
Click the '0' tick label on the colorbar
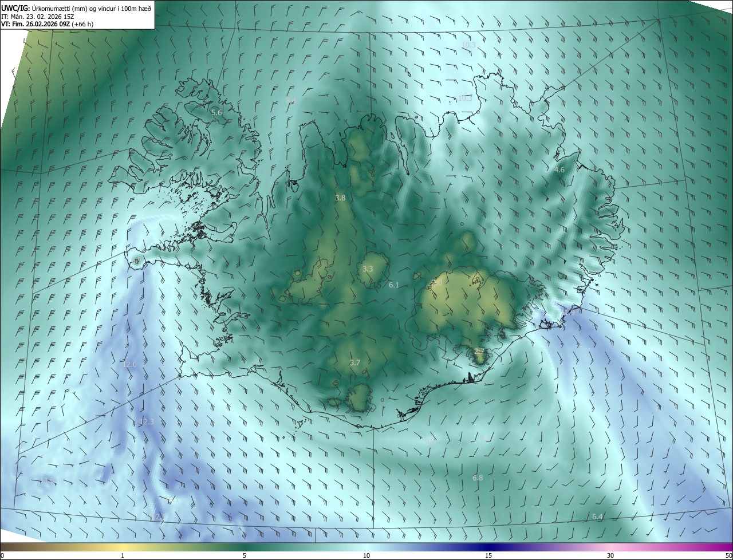[2, 555]
